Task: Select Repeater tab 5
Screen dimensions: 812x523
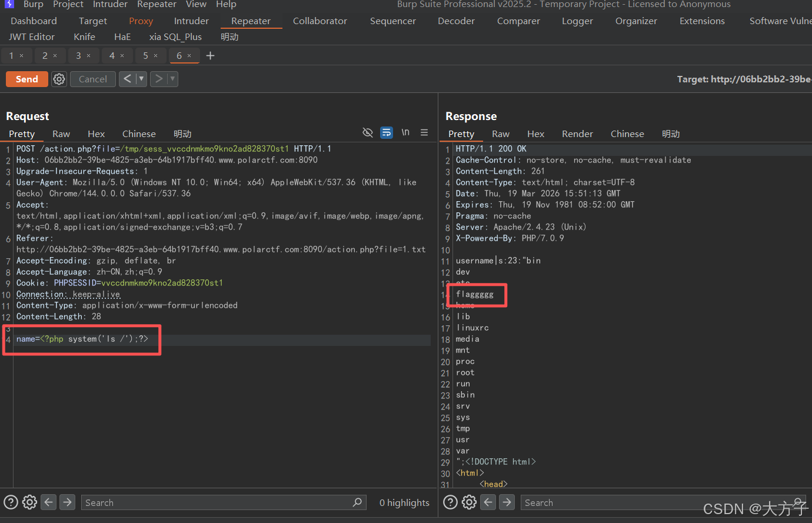Action: coord(145,55)
